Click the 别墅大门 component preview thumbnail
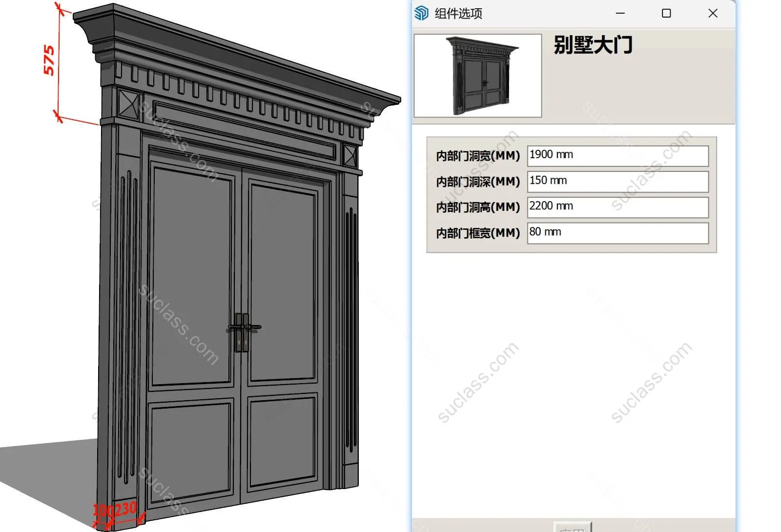781x532 pixels. [x=478, y=76]
